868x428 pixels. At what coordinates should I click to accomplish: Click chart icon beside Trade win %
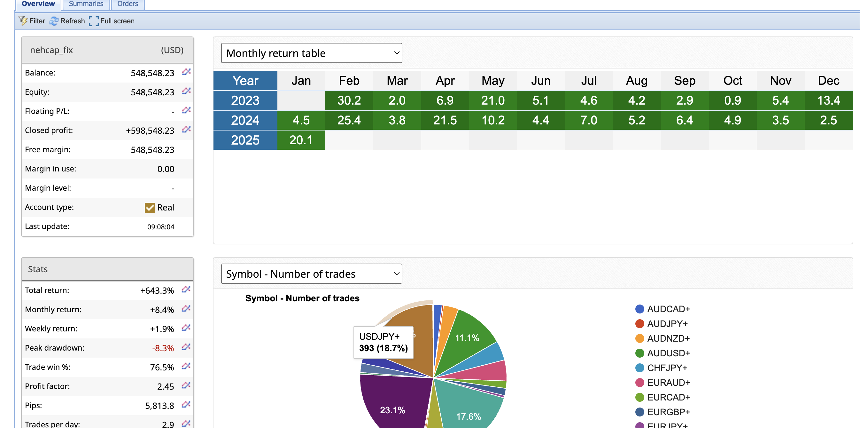[x=186, y=366]
